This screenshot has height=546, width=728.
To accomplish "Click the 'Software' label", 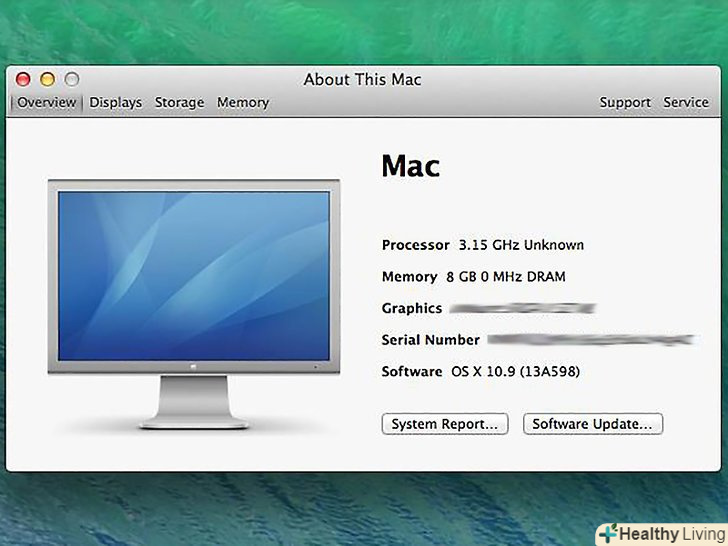I will click(412, 371).
